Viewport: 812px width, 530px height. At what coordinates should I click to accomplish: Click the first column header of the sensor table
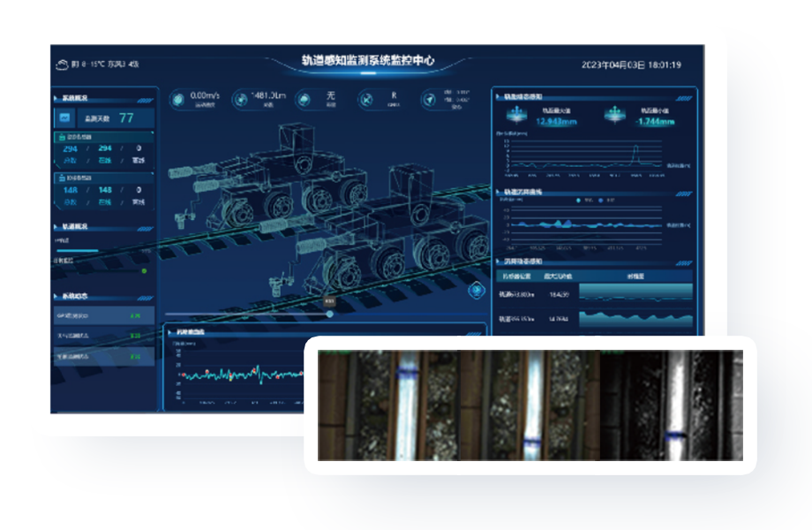[516, 276]
